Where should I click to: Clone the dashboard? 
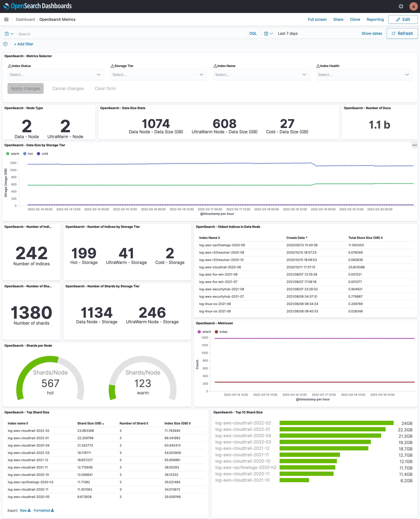click(355, 19)
